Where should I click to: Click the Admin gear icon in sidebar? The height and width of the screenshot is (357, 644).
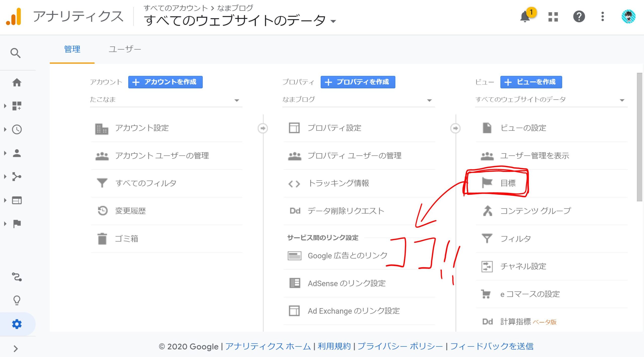(17, 324)
